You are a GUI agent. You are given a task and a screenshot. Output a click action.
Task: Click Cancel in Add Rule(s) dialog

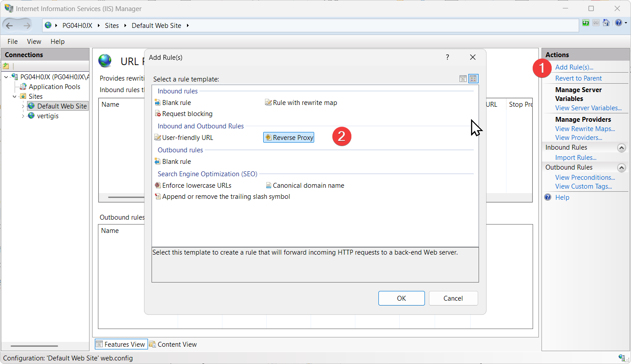coord(453,298)
